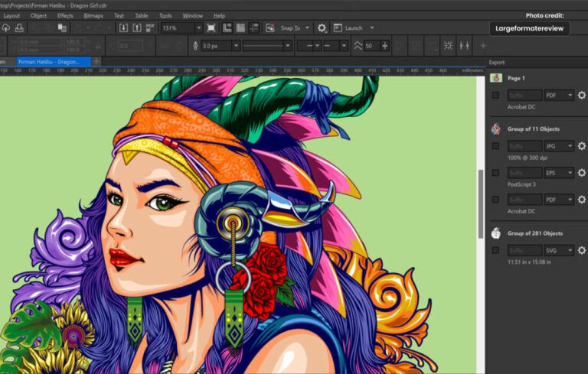
Task: Open Options gear icon in toolbar
Action: click(322, 28)
